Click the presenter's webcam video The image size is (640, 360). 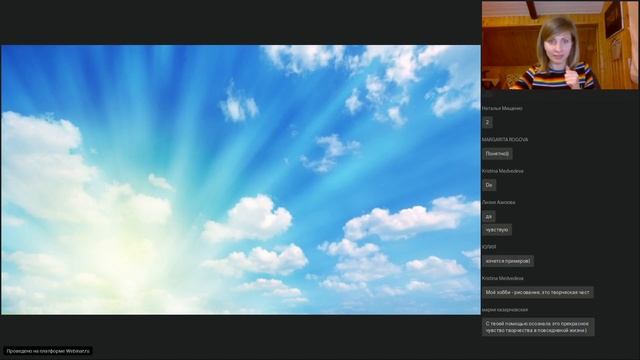[x=560, y=45]
